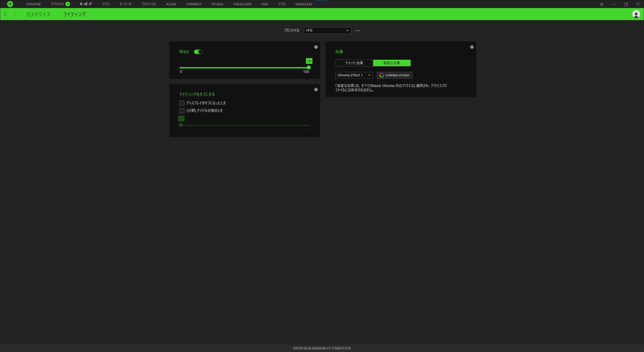
Task: Click RAZER BLACKWIDOW V3 TENKEYLESS device label
Action: [322, 348]
